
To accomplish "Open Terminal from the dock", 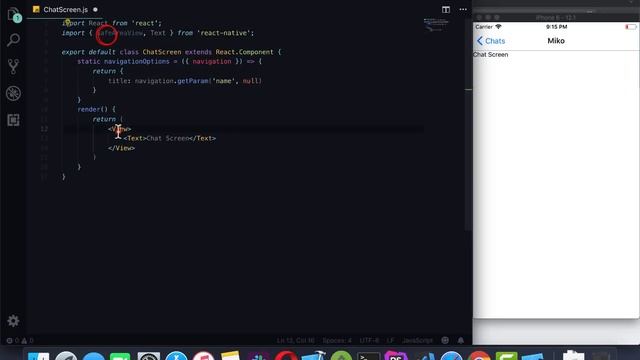I will coord(369,356).
